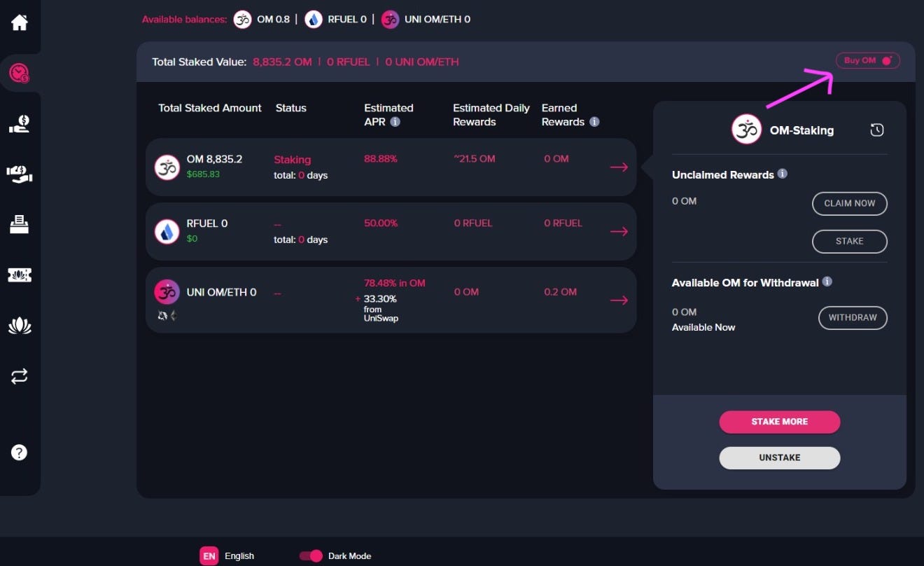Image resolution: width=924 pixels, height=566 pixels.
Task: Click the 78.48% in OM text
Action: pos(395,283)
